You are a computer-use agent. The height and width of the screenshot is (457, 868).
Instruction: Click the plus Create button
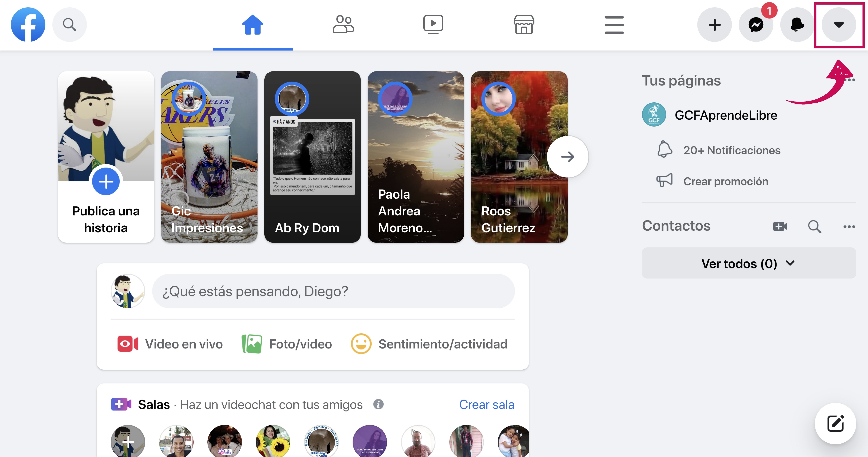714,25
